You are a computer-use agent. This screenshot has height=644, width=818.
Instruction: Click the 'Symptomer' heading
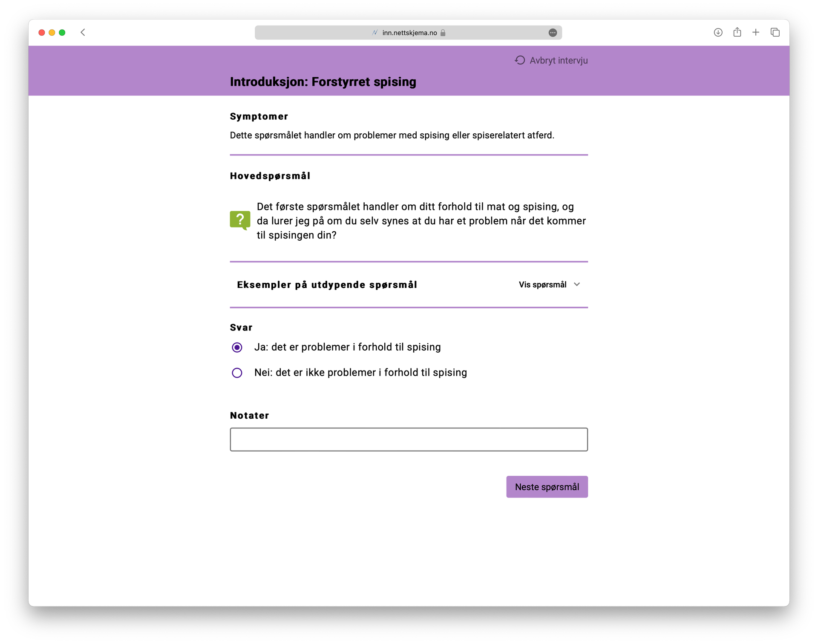259,117
